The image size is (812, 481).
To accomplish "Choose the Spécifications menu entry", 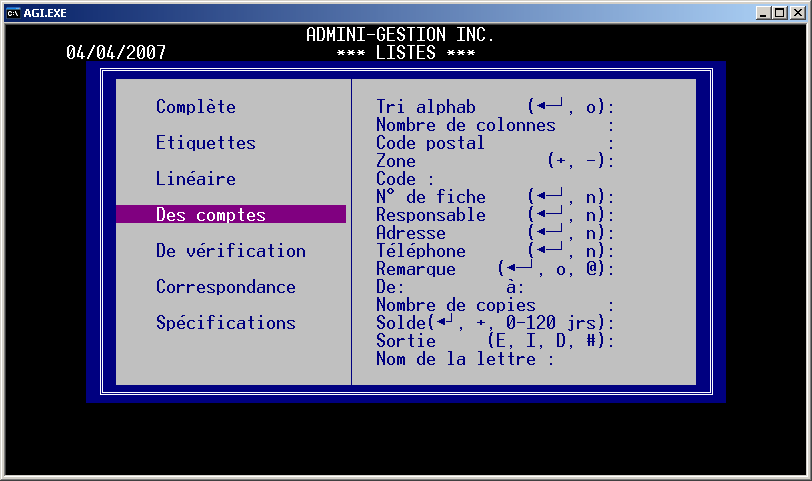I will (x=226, y=323).
